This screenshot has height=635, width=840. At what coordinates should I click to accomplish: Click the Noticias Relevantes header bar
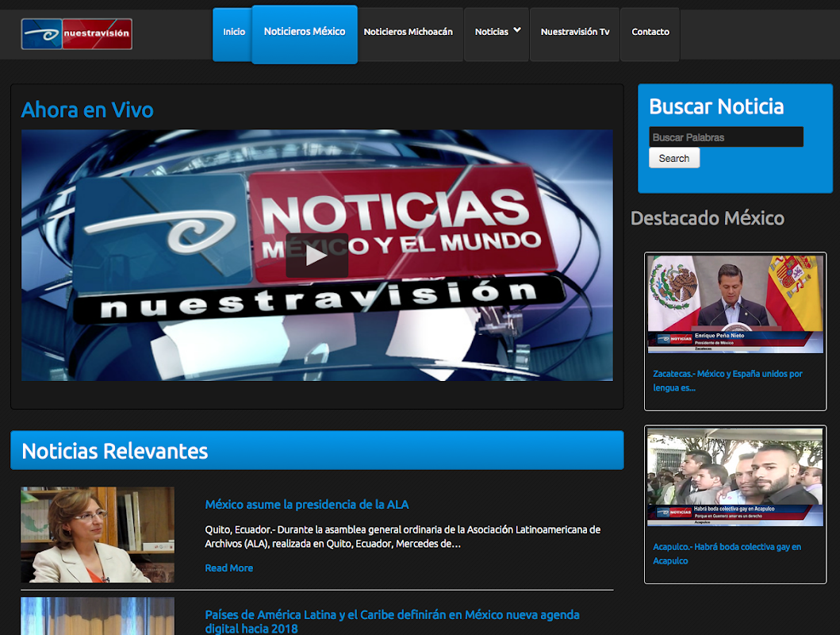click(317, 450)
